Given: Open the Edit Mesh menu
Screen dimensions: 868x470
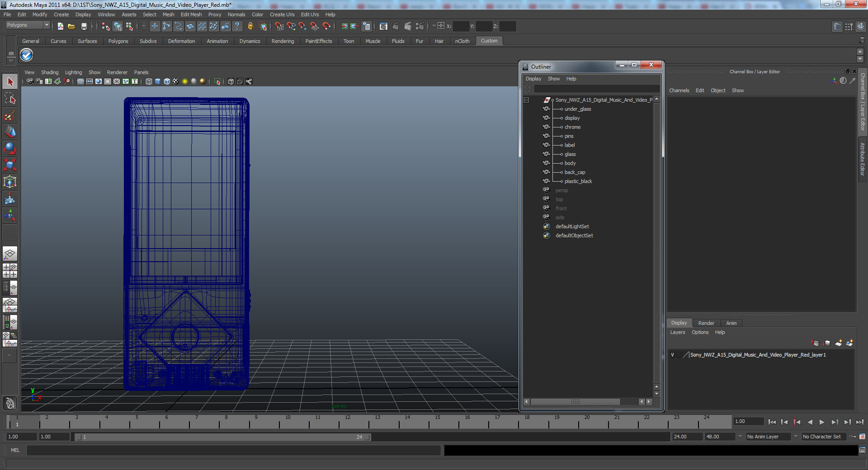Looking at the screenshot, I should [191, 14].
